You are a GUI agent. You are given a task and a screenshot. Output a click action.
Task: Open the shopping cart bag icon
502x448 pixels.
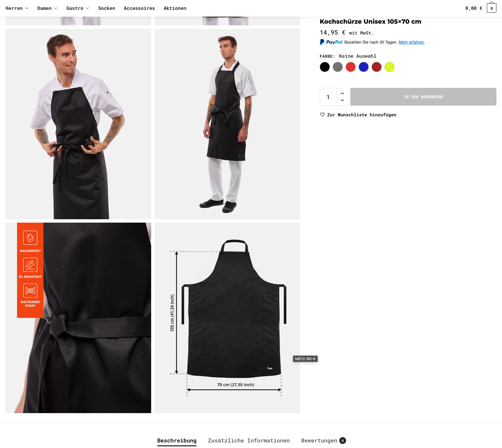coord(491,8)
